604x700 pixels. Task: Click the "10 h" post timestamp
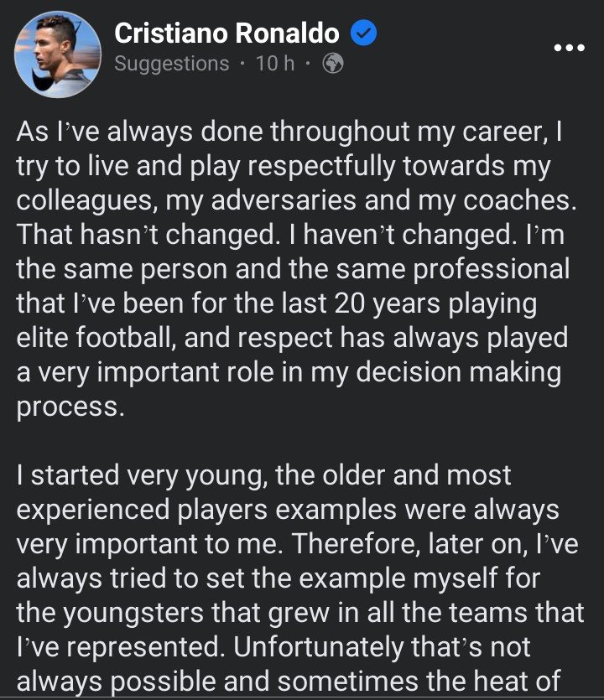pos(274,64)
